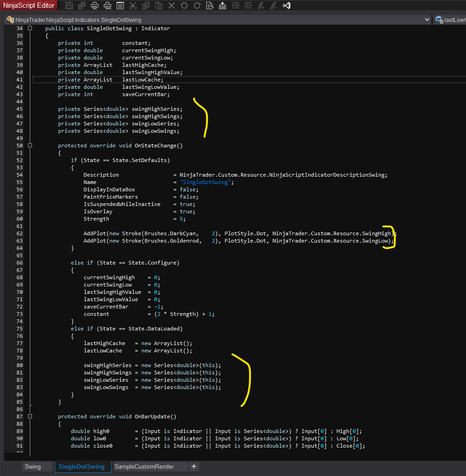
Task: Click the Undo arrow icon
Action: 184,6
